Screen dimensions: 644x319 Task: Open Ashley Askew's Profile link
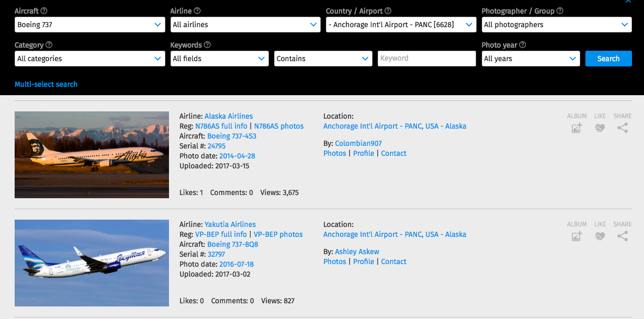364,261
